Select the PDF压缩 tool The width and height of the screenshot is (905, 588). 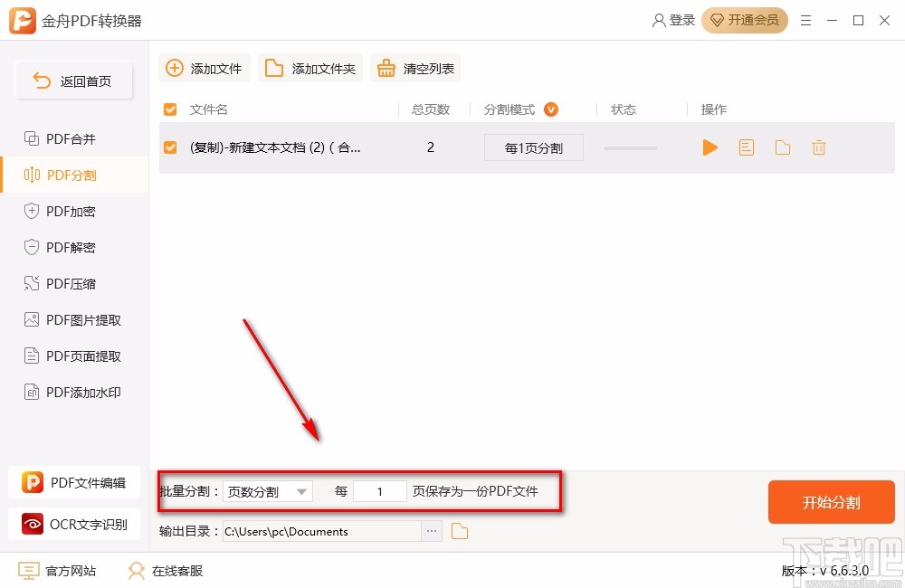pyautogui.click(x=68, y=283)
